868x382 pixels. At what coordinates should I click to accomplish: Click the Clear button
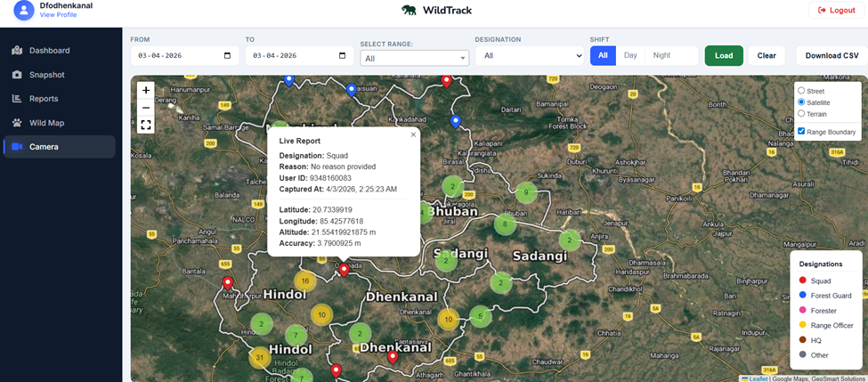(x=767, y=55)
